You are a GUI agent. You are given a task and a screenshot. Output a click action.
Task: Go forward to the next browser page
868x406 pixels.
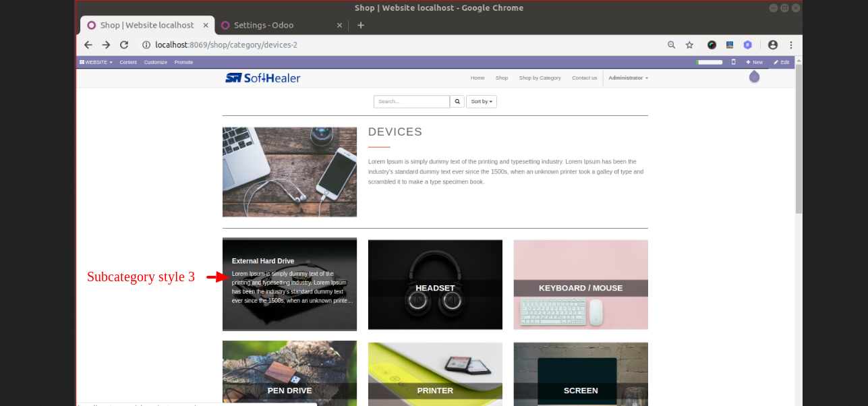106,45
